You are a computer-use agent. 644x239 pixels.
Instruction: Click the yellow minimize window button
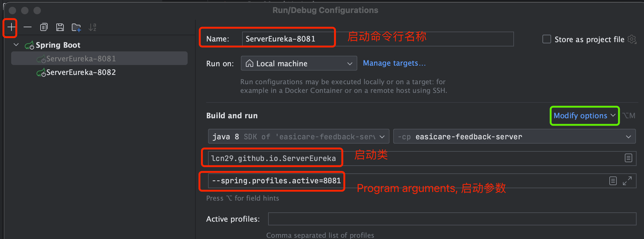25,11
